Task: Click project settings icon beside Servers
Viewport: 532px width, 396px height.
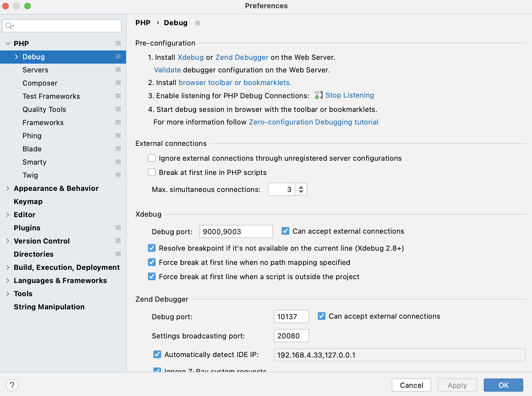Action: click(x=118, y=70)
